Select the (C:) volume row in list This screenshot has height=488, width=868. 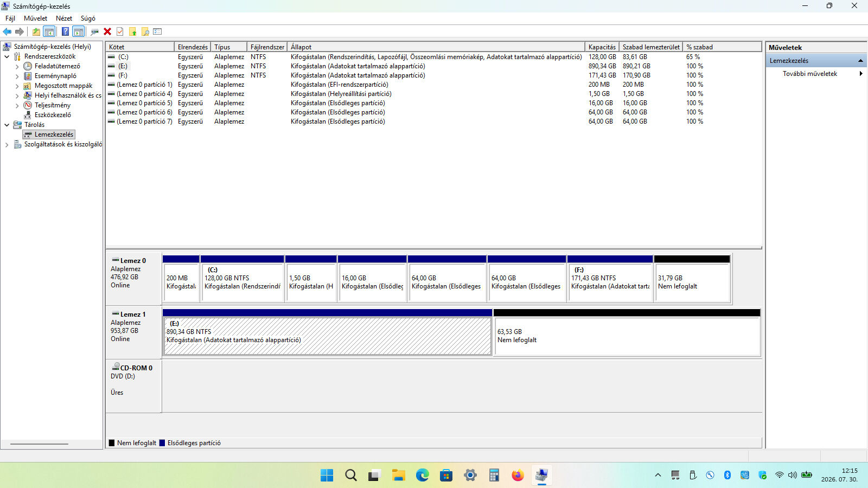coord(433,57)
